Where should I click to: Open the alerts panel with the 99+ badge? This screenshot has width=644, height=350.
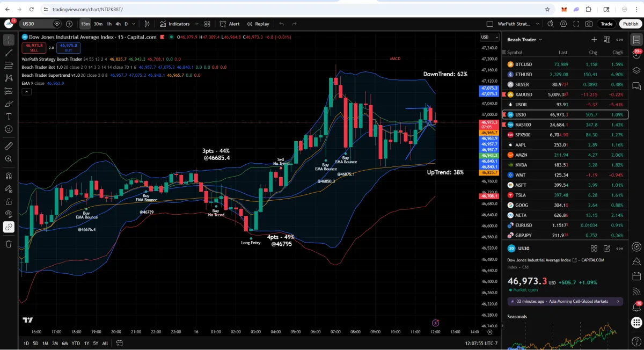(636, 55)
